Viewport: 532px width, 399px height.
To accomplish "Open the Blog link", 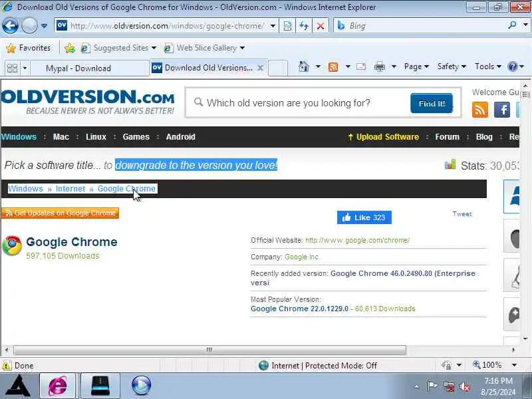I will [484, 137].
